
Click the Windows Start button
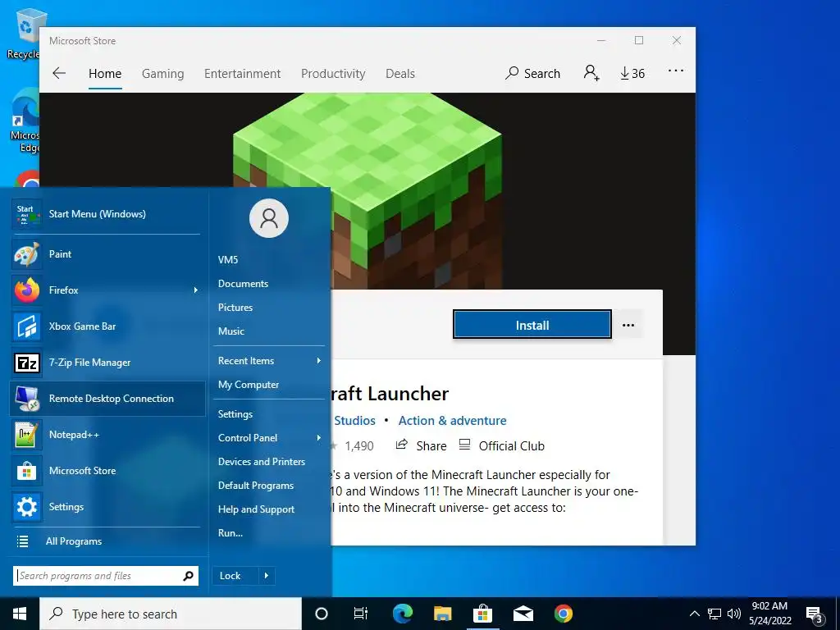[20, 614]
